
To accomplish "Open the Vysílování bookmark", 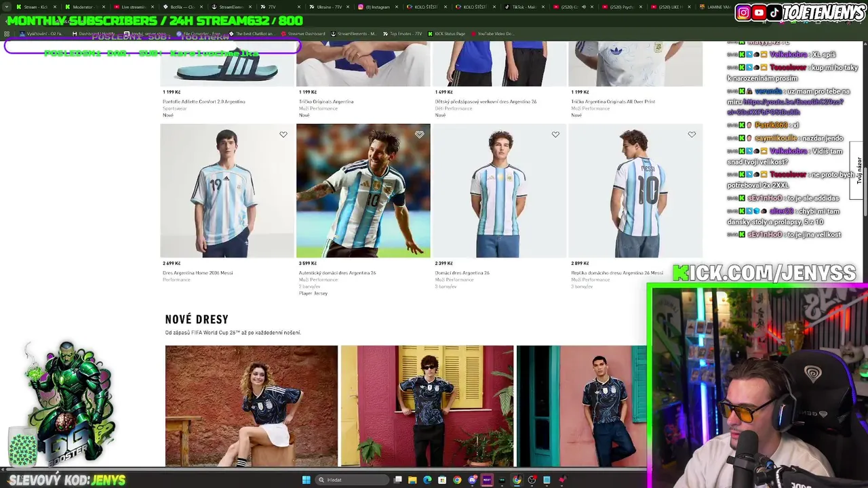I will [41, 34].
